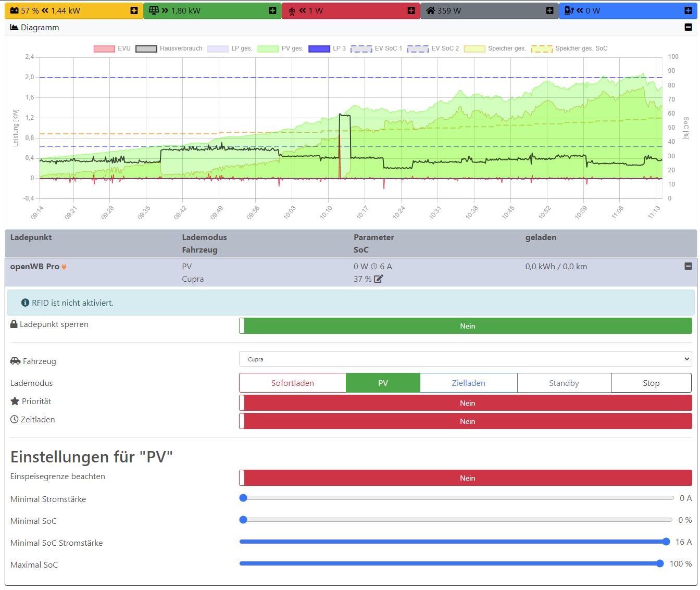Screen dimensions: 700x590
Task: Collapse the Diagramm panel
Action: click(x=688, y=27)
